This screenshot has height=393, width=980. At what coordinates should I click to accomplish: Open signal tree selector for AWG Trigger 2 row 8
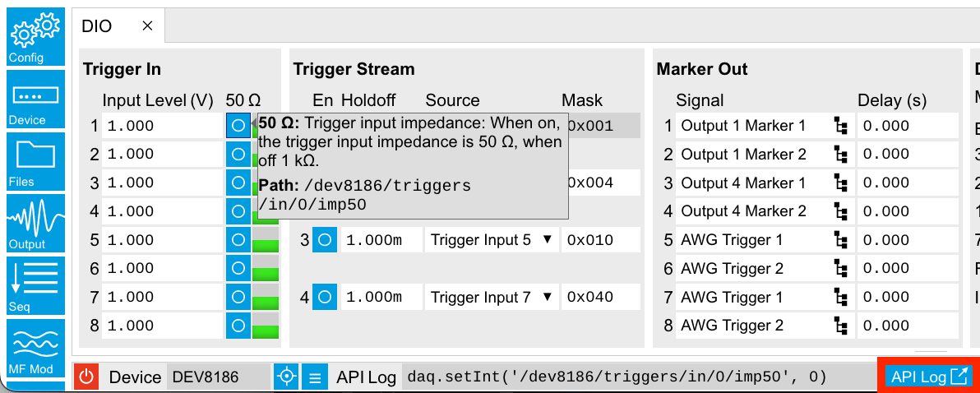[x=841, y=326]
